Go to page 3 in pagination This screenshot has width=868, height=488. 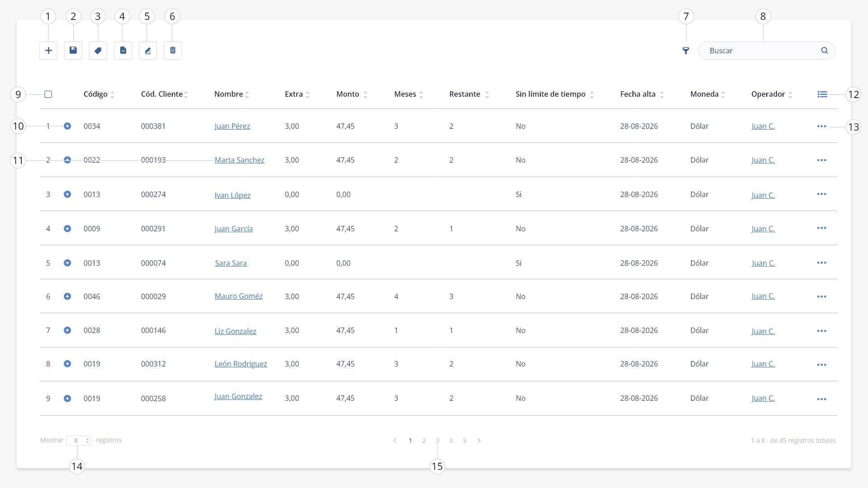tap(438, 441)
